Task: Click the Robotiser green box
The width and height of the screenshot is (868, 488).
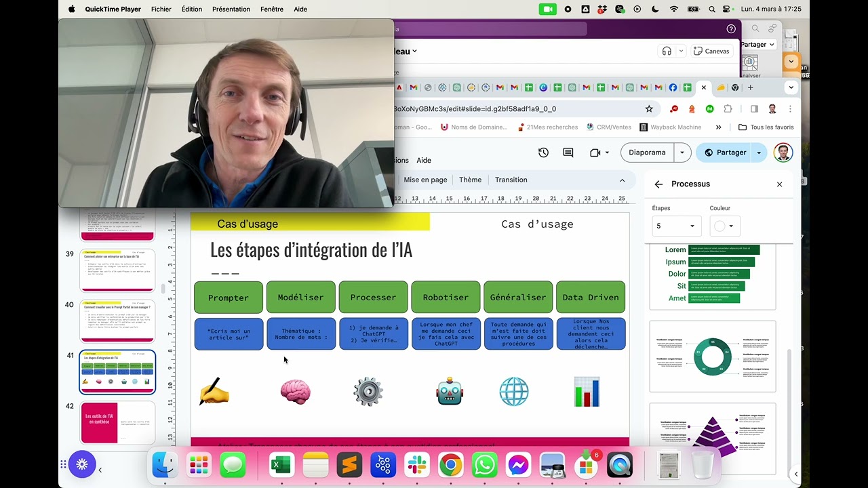Action: [x=446, y=297]
